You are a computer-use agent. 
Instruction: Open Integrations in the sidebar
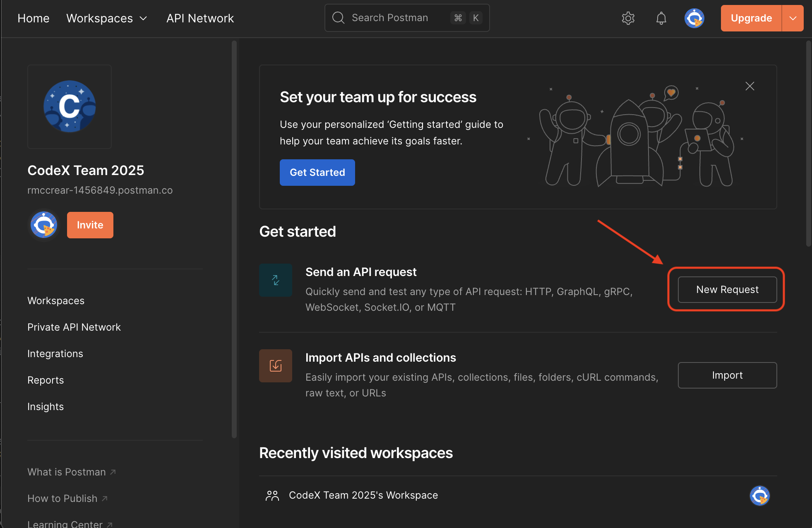[x=55, y=354]
